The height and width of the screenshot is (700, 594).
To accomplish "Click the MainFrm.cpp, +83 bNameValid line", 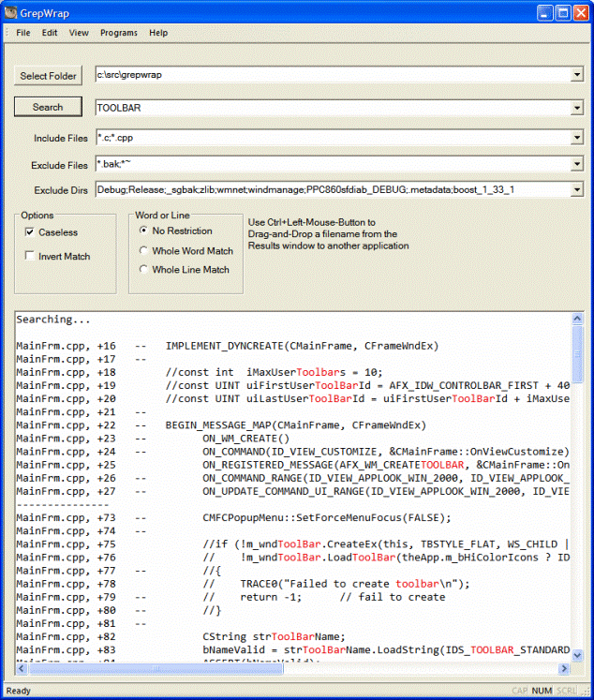I will [x=292, y=650].
